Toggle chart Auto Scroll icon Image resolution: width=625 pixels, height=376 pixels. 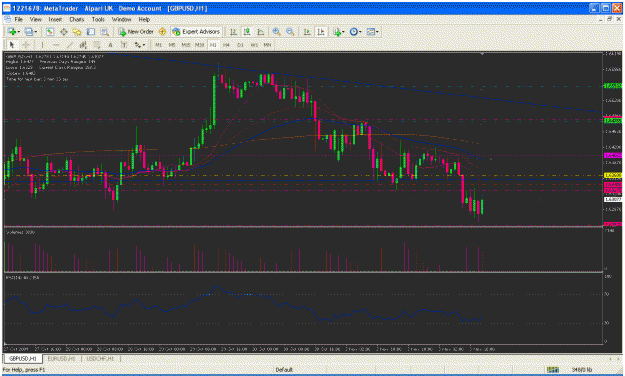307,31
